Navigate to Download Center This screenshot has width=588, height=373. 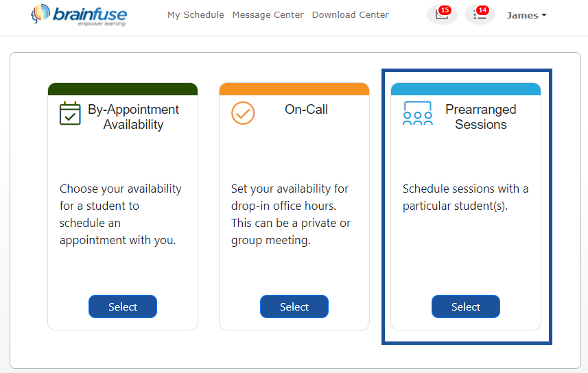[350, 15]
